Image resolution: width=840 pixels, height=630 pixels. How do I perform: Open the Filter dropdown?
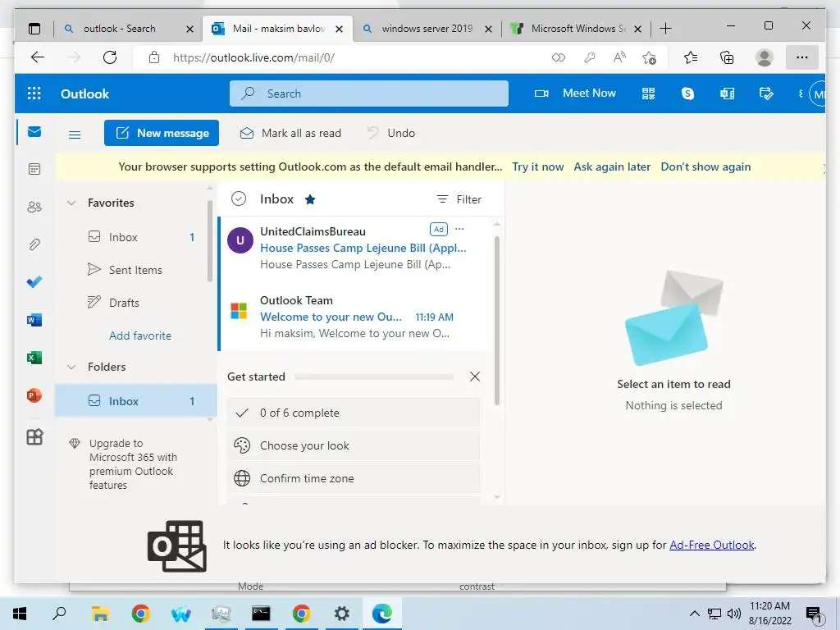459,199
